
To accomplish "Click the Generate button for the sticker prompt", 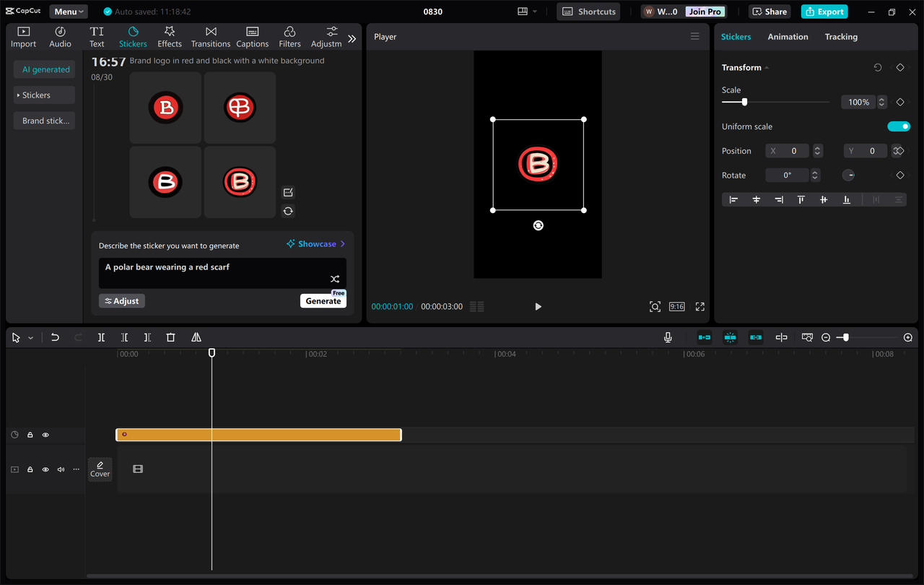I will [323, 300].
